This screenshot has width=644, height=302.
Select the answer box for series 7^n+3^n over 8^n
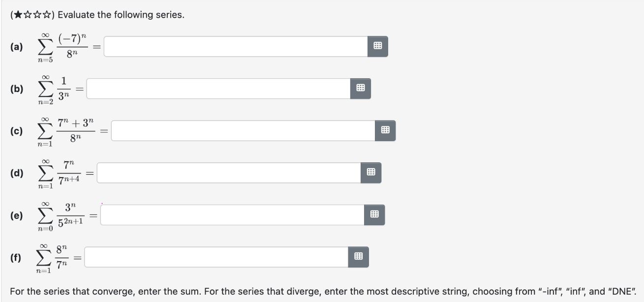pyautogui.click(x=241, y=131)
